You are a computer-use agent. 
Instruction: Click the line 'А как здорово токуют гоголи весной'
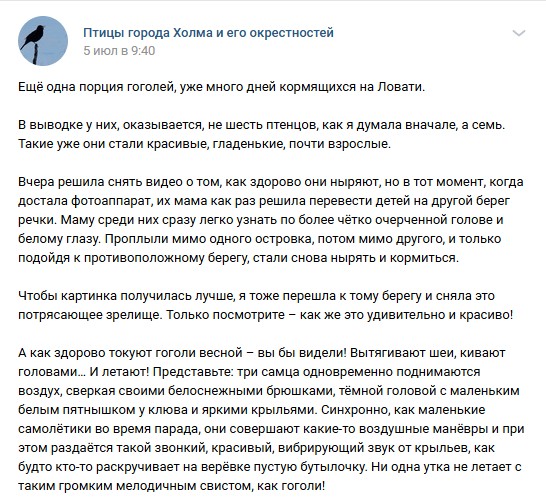coord(262,353)
